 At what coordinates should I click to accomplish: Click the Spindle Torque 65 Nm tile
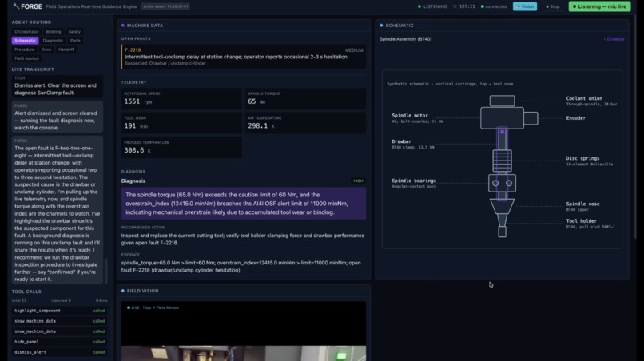[x=305, y=98]
